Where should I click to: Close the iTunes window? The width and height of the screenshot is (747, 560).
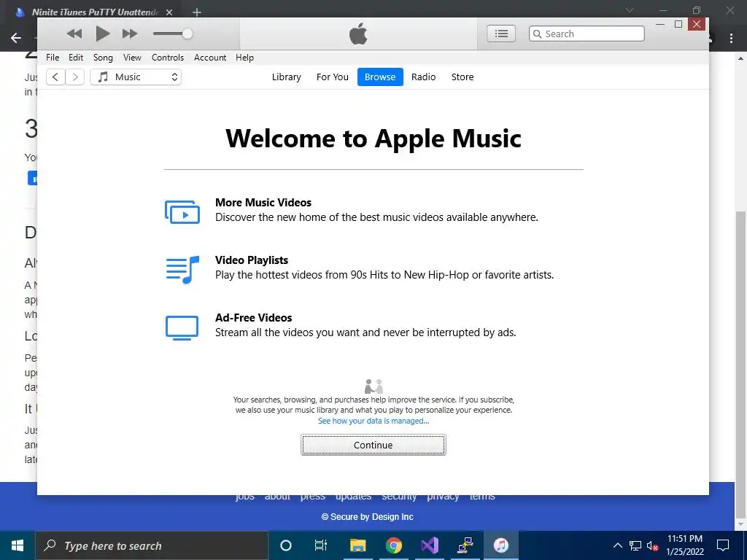pos(697,24)
